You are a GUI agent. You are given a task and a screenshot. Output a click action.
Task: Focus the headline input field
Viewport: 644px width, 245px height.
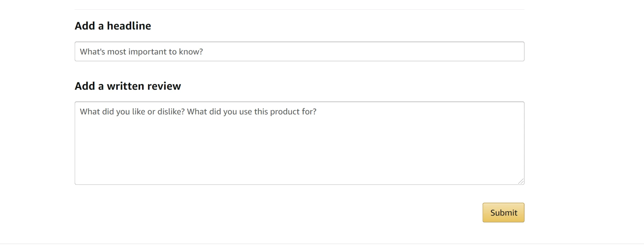tap(299, 52)
